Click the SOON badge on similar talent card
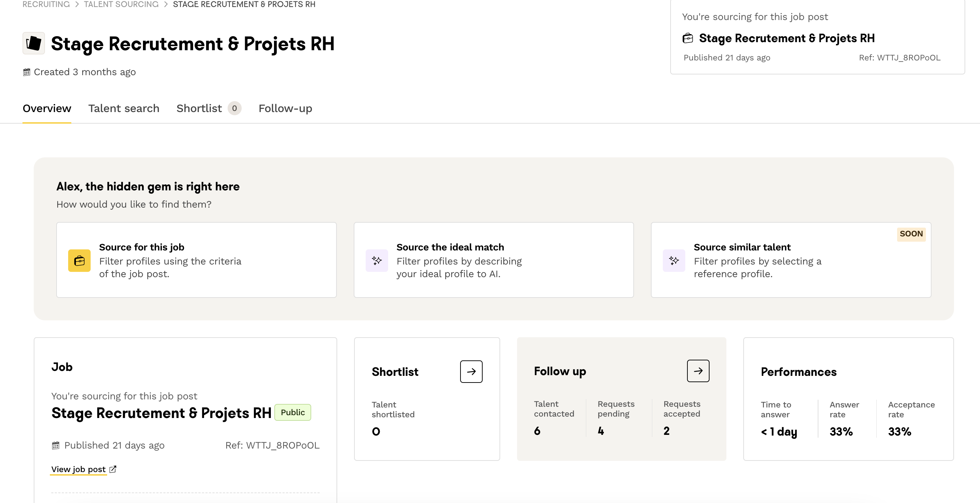 pos(911,234)
